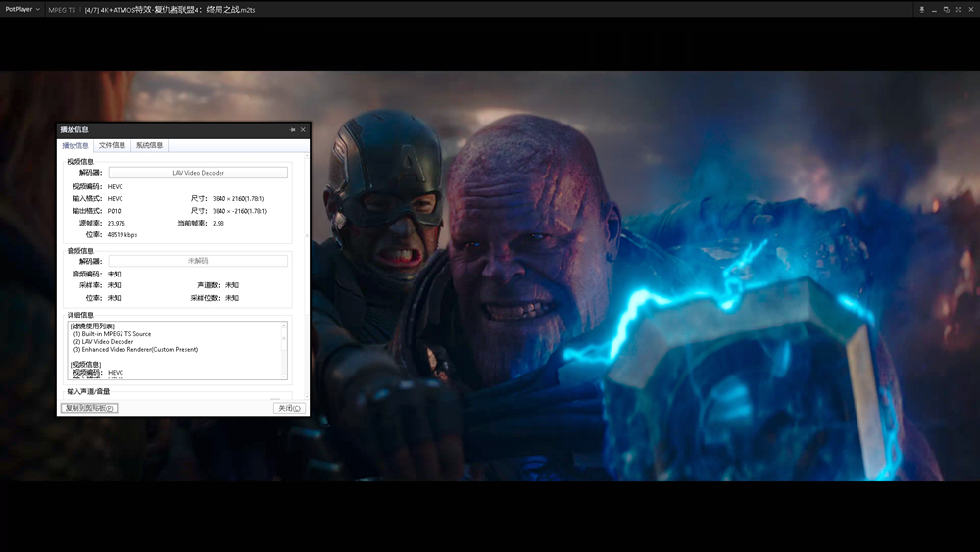Close the PotPlayer window

pos(970,10)
